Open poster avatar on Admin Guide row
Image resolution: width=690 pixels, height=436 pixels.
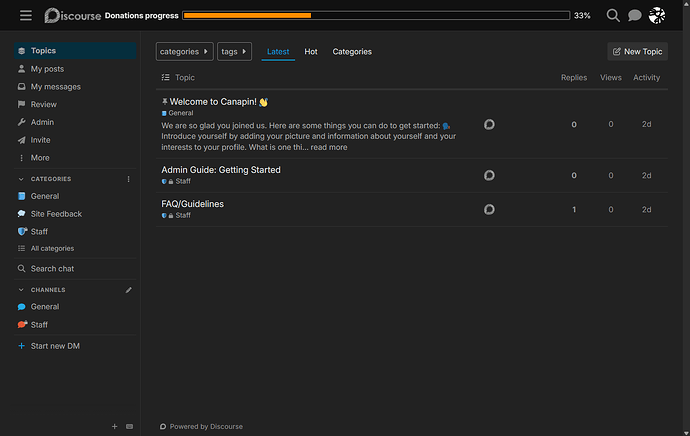pos(489,176)
